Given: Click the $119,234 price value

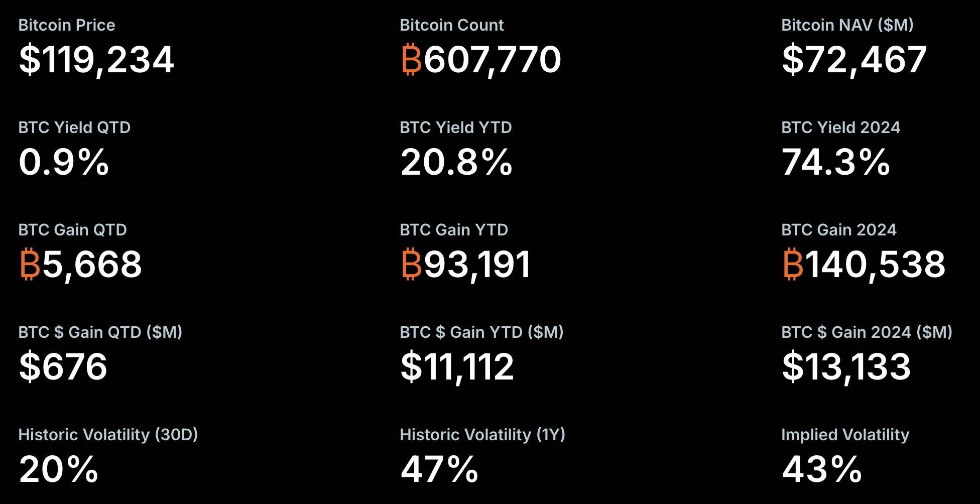Looking at the screenshot, I should tap(96, 60).
